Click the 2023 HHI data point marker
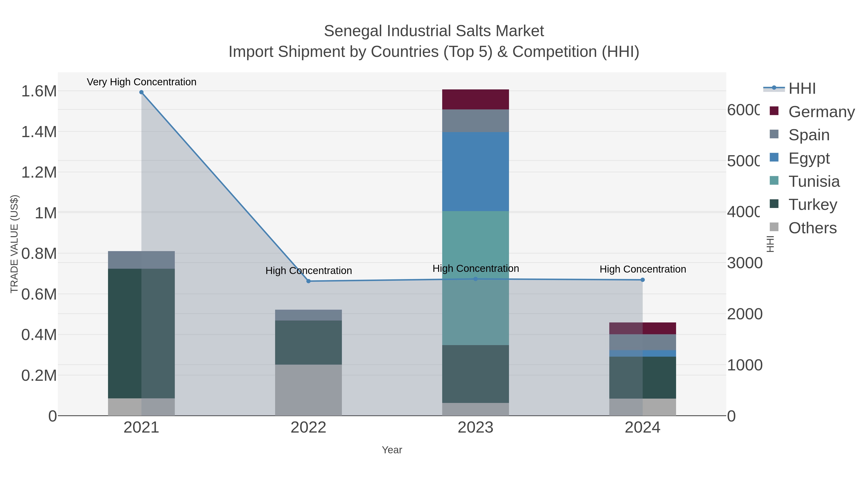Image resolution: width=868 pixels, height=488 pixels. pos(475,279)
